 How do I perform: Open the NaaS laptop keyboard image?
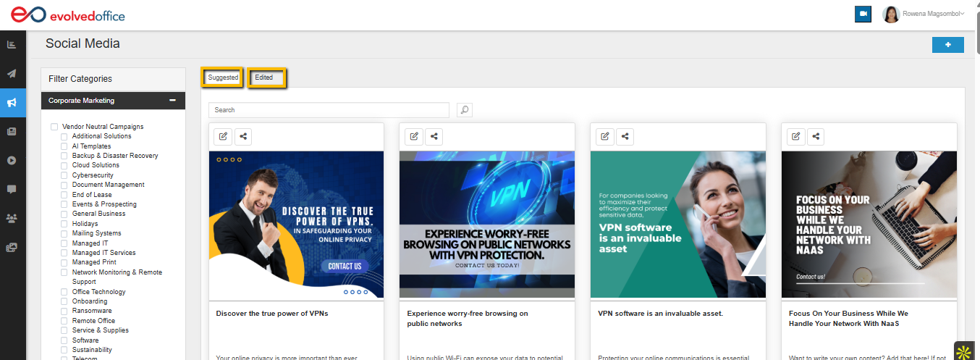click(x=869, y=225)
